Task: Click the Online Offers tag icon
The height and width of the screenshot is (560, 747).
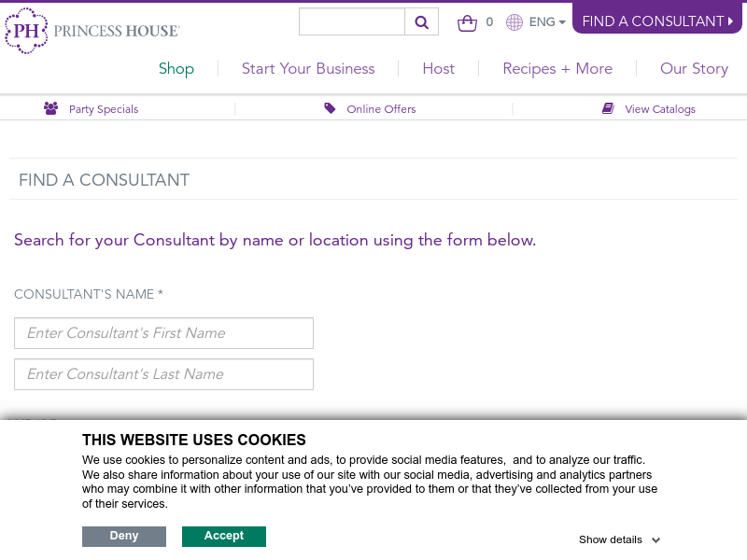Action: 330,108
